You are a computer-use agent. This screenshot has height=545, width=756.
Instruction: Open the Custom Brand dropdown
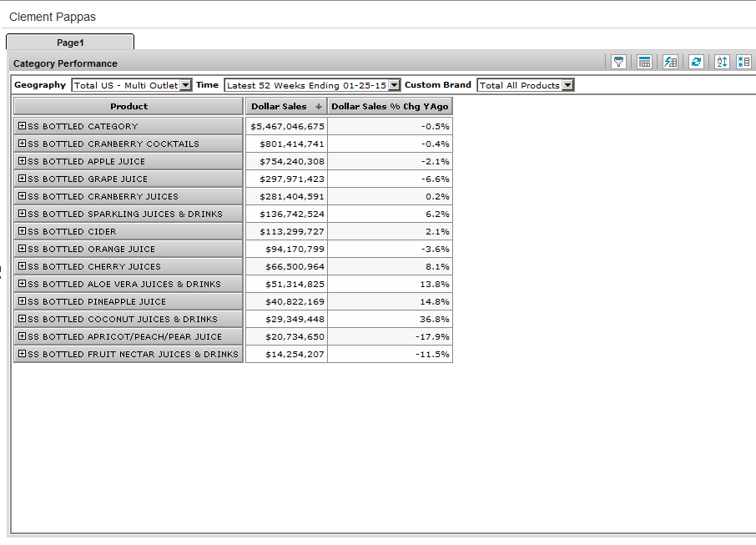567,85
